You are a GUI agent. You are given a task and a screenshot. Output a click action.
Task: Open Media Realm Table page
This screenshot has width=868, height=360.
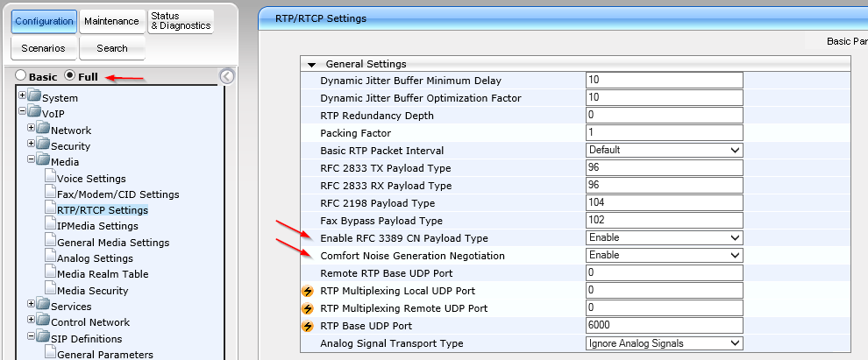pos(103,274)
